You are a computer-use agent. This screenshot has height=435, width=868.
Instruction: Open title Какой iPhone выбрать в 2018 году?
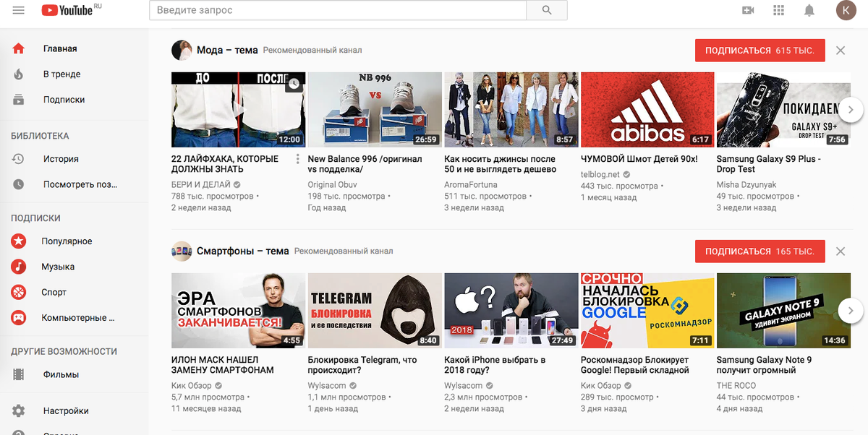pyautogui.click(x=495, y=365)
